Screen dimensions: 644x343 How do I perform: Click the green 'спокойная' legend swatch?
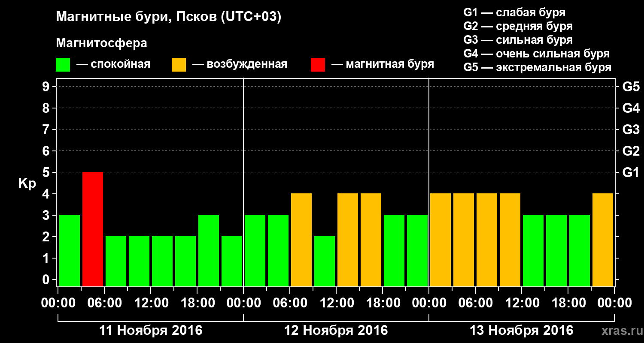[63, 65]
